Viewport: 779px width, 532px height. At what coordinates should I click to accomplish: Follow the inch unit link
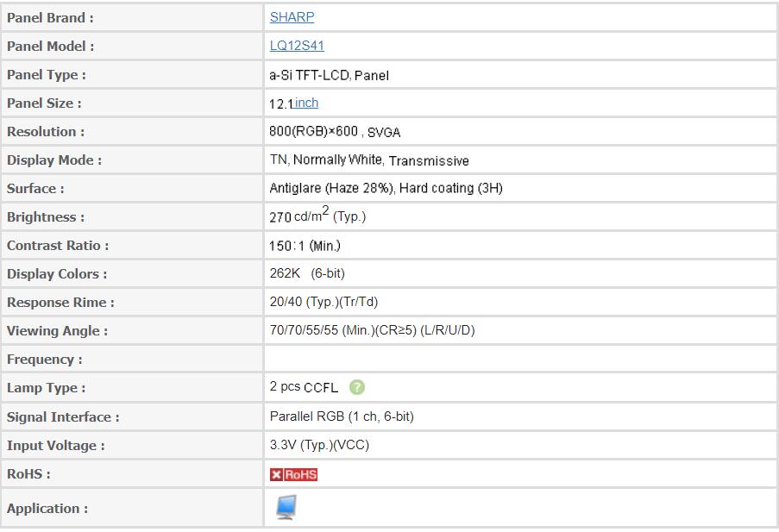pyautogui.click(x=306, y=103)
